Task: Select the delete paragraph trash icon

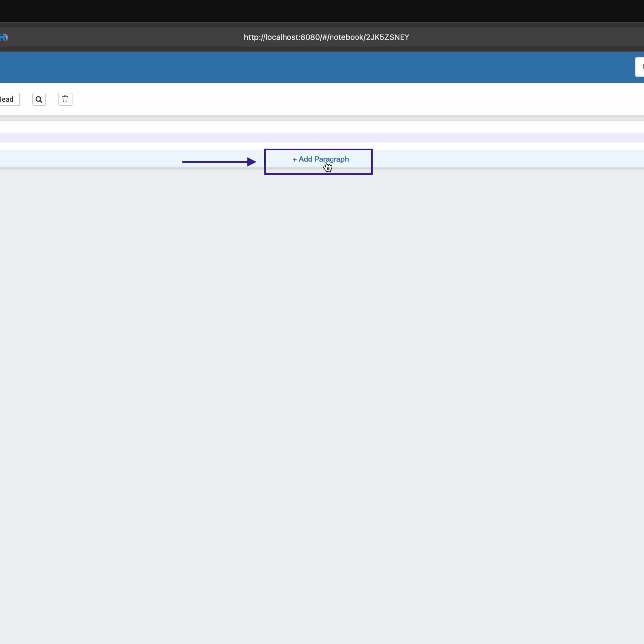Action: coord(65,99)
